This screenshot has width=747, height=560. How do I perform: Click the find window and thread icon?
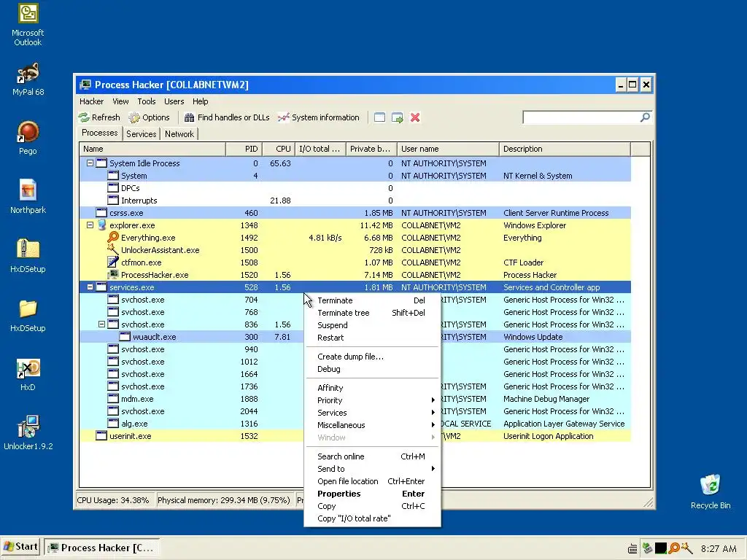point(398,117)
